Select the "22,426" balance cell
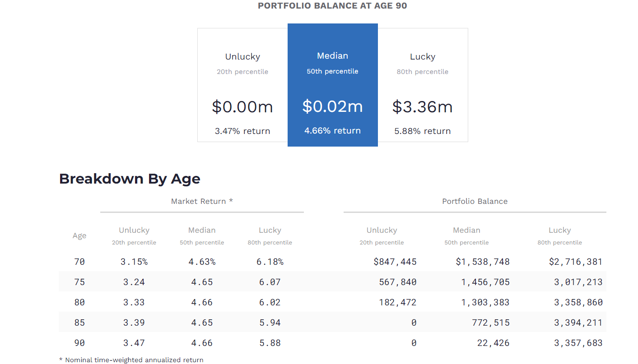This screenshot has height=364, width=638. point(494,343)
